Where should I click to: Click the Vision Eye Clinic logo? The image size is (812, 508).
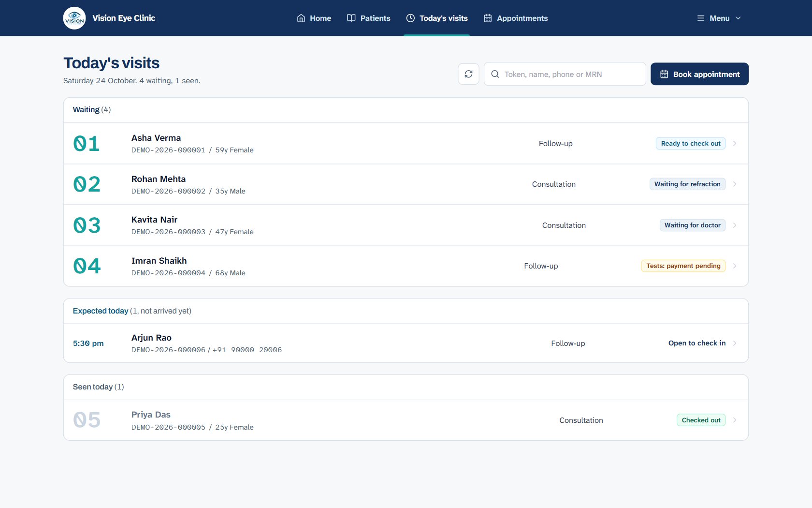[x=74, y=18]
